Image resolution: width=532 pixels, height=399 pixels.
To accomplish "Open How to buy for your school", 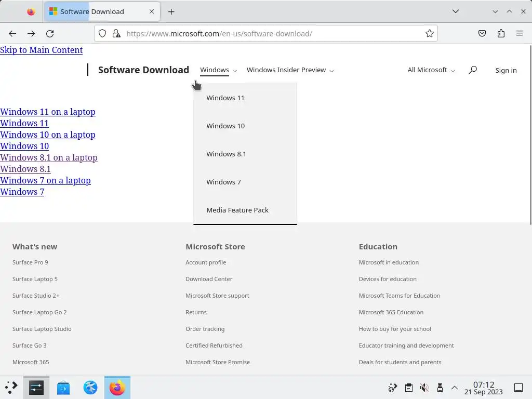I will tap(395, 329).
